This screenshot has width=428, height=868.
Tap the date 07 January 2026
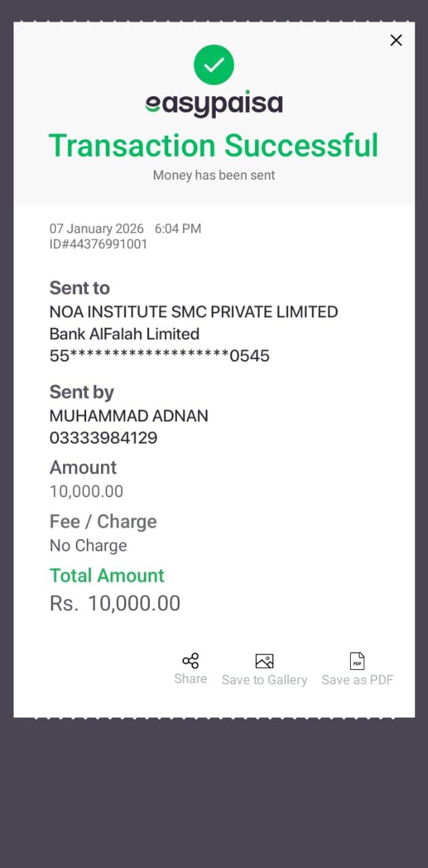[x=96, y=229]
